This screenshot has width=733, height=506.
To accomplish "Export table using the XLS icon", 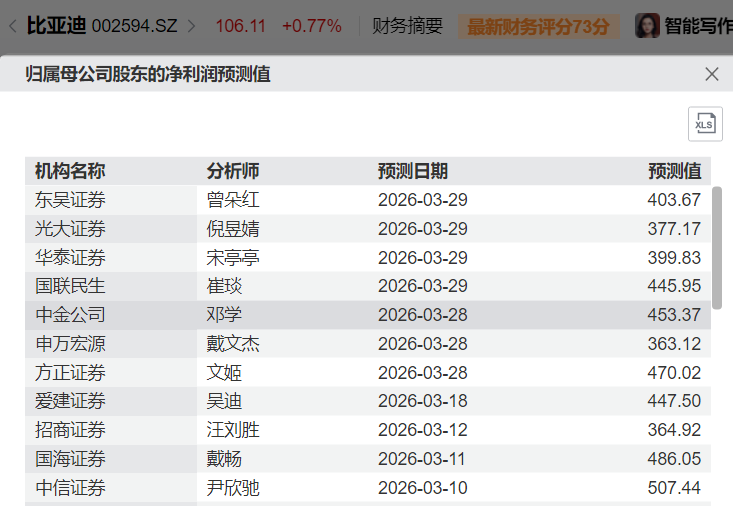I will (705, 124).
